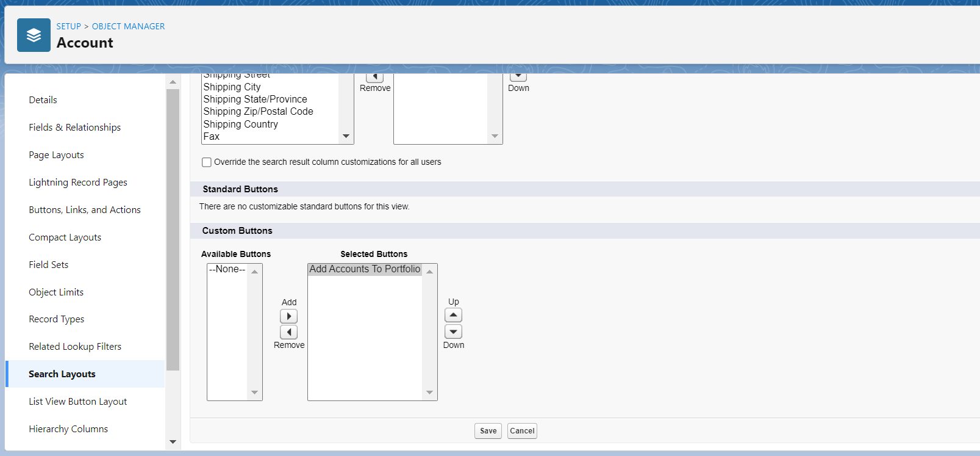Click Selected Buttons list scroll-up arrow
The width and height of the screenshot is (980, 456).
pyautogui.click(x=430, y=272)
